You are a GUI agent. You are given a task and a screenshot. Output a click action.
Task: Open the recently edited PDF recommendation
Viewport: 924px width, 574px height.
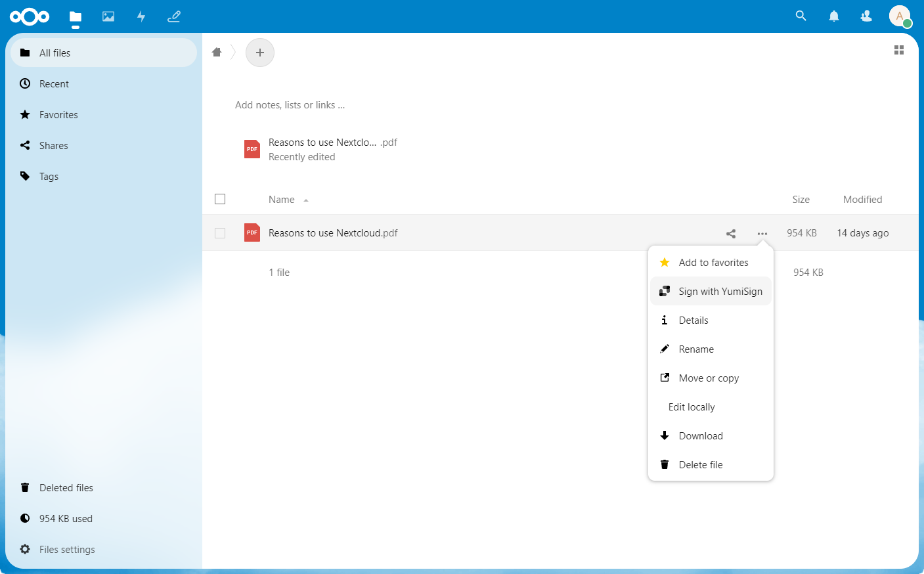point(322,149)
